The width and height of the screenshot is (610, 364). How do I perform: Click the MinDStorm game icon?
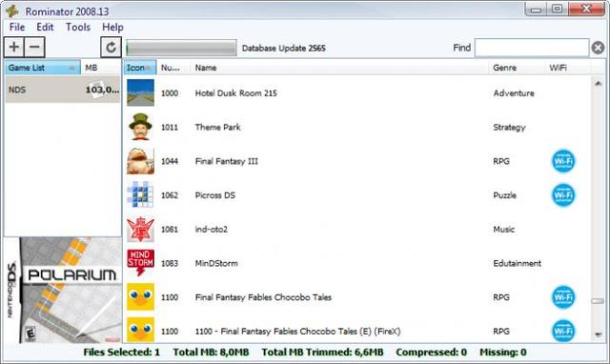140,263
